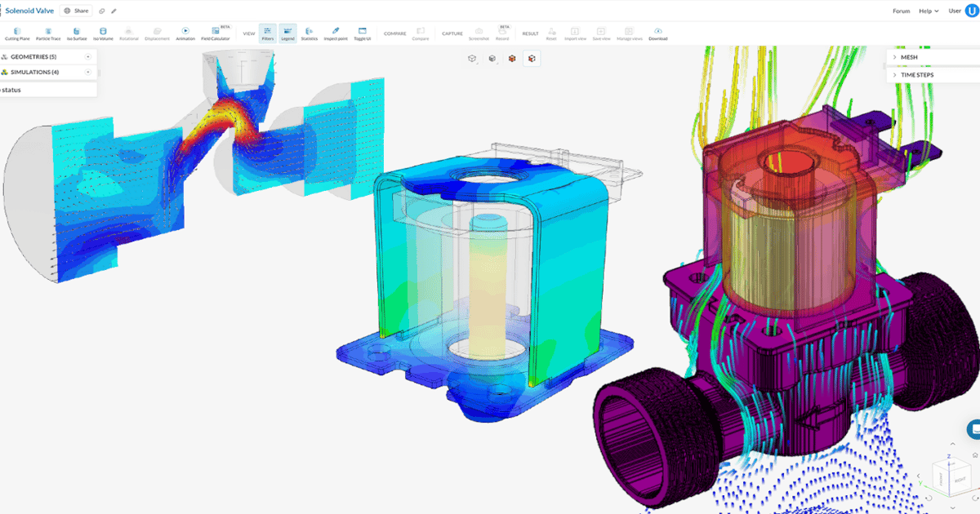
Task: Select the highlighted fourth cube render icon
Action: [x=532, y=58]
